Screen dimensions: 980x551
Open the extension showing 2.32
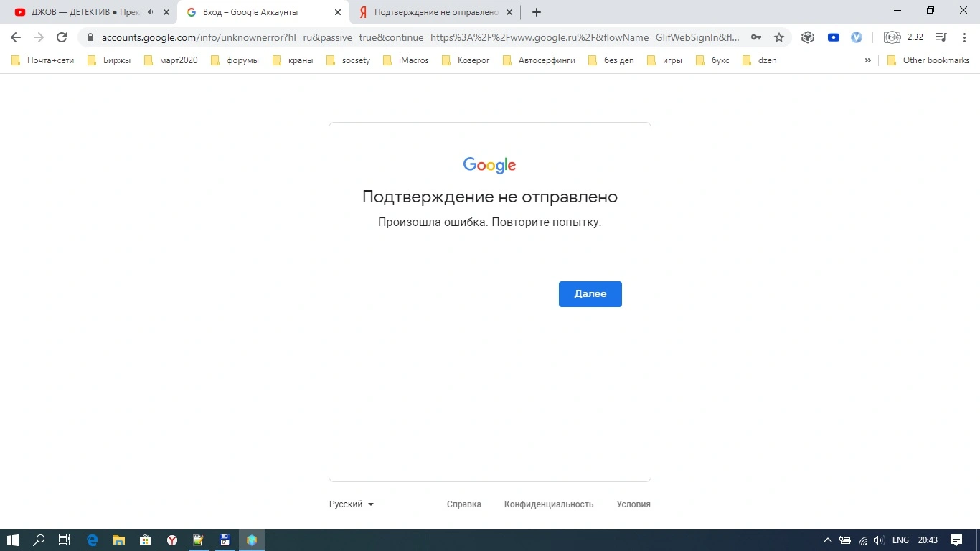click(x=903, y=37)
